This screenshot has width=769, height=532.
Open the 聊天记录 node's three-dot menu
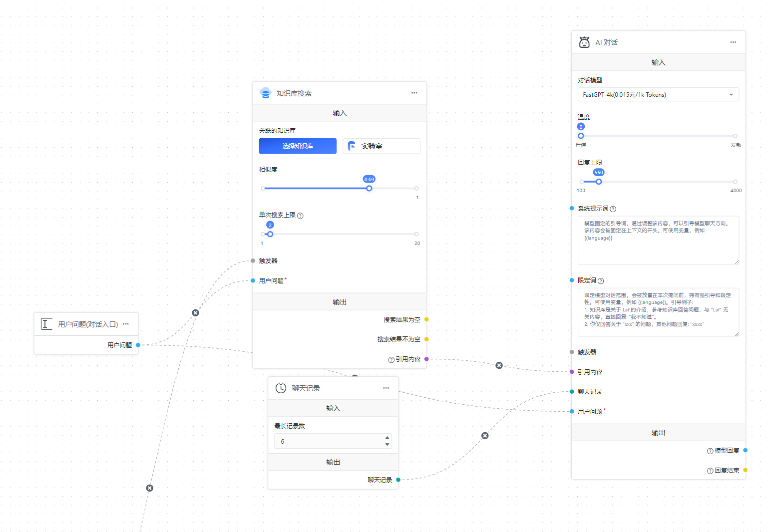click(x=385, y=388)
